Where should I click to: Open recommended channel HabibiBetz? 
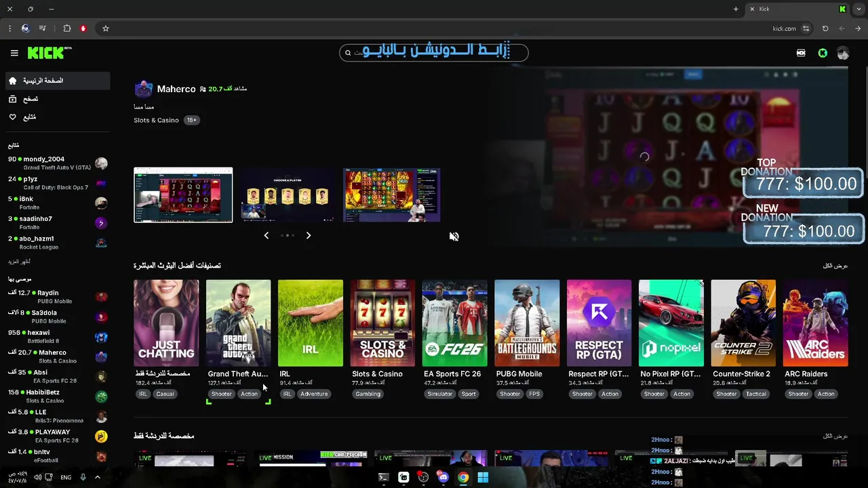[x=57, y=396]
